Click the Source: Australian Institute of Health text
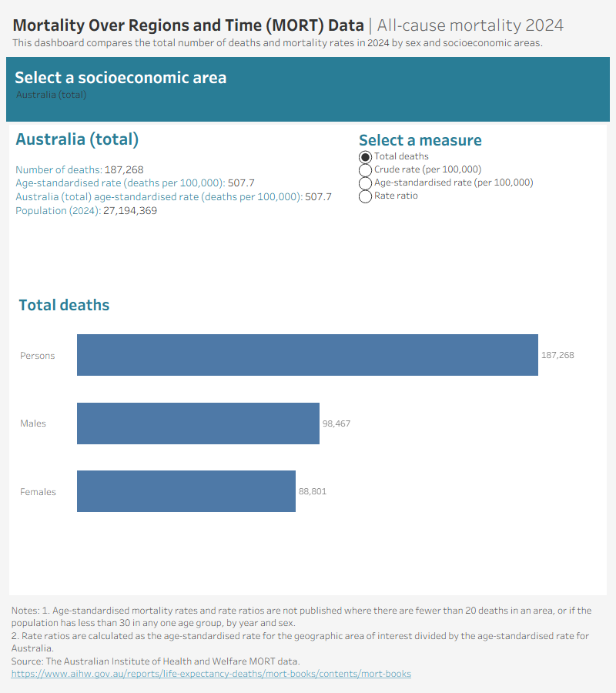The image size is (616, 693). pyautogui.click(x=156, y=661)
